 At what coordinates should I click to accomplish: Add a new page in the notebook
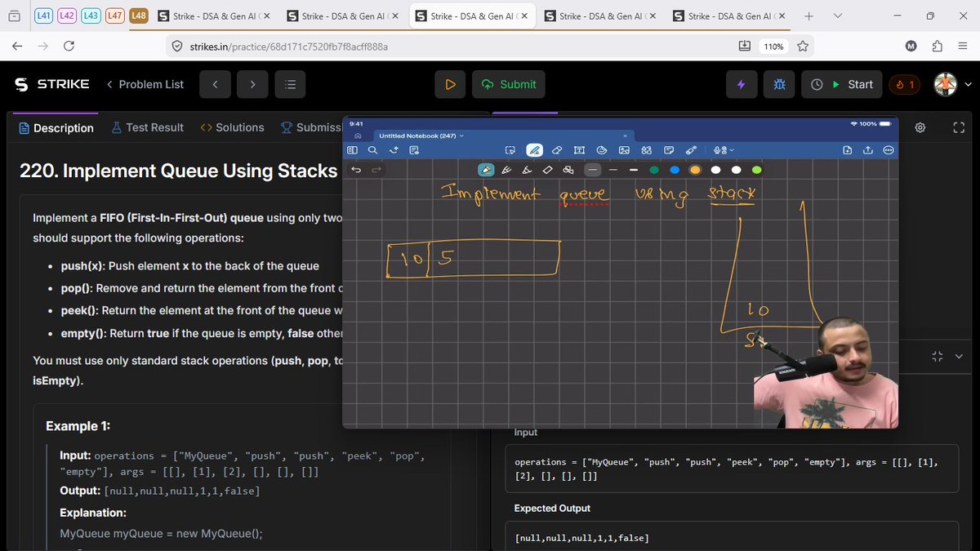click(848, 150)
